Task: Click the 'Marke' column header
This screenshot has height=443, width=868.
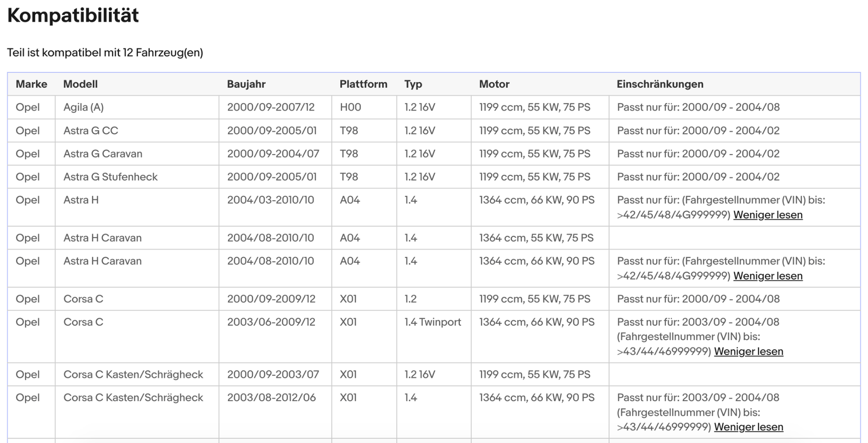Action: (31, 84)
